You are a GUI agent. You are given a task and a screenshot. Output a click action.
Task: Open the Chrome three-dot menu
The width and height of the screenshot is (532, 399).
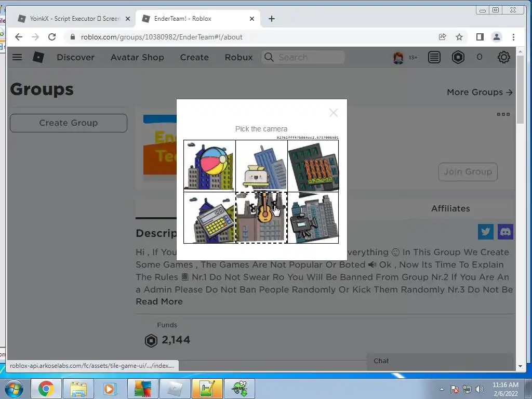[513, 37]
